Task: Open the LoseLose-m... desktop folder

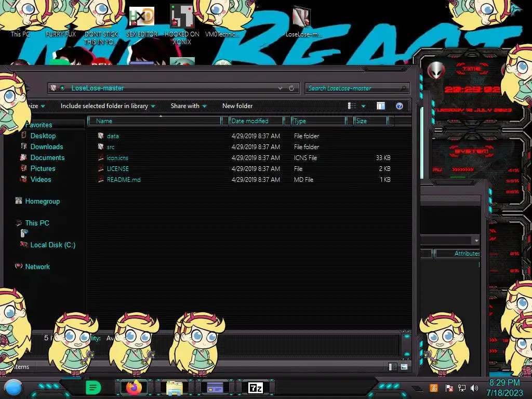Action: [303, 22]
